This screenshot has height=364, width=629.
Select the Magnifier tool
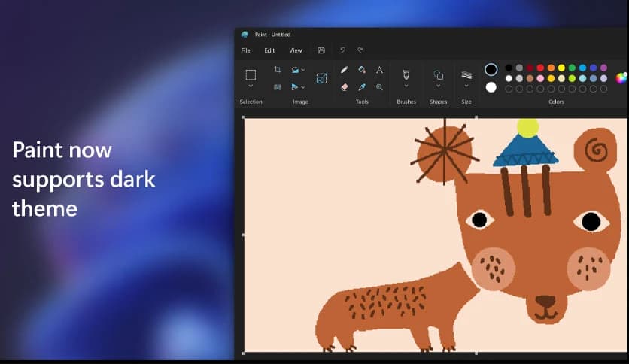pos(379,87)
